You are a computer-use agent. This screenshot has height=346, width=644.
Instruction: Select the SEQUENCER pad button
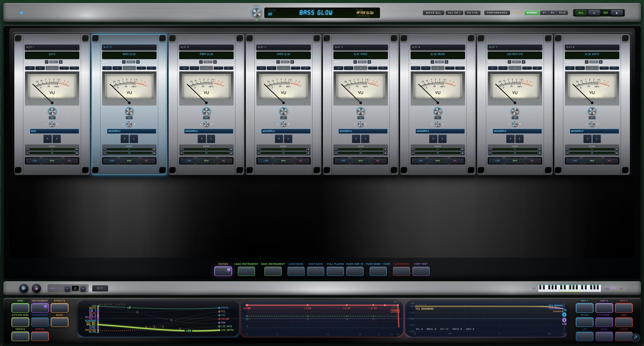tap(40, 322)
